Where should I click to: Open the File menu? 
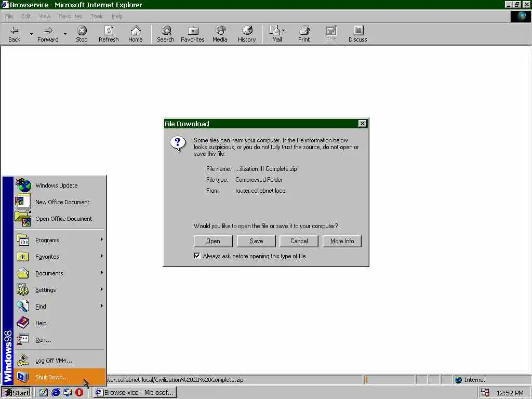tap(9, 16)
